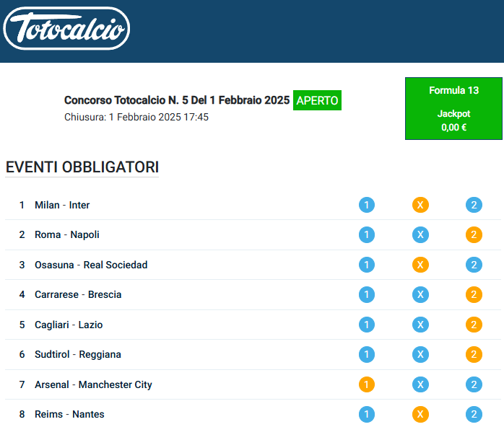Choose X draw for Carrarese - Brescia

click(x=420, y=294)
